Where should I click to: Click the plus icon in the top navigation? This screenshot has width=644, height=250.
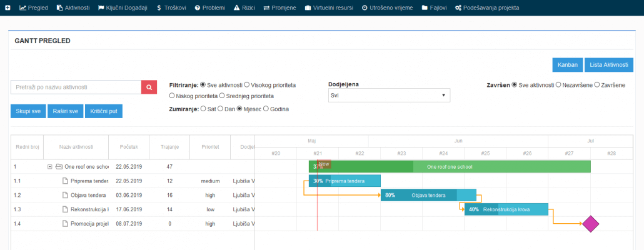click(8, 7)
